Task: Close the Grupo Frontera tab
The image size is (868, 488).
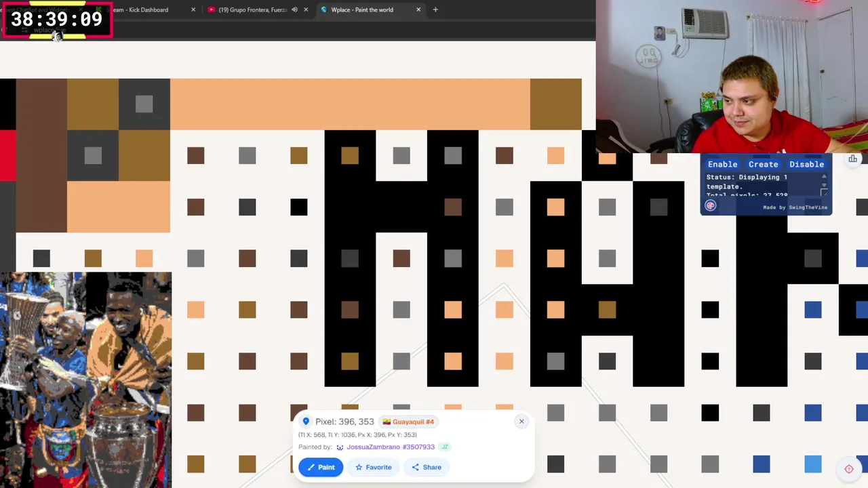Action: (306, 9)
